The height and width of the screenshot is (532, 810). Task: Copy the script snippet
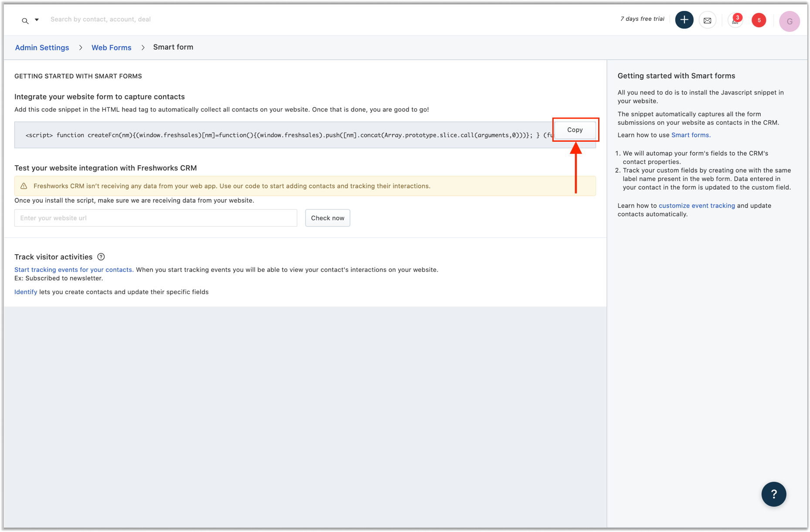[x=575, y=130]
